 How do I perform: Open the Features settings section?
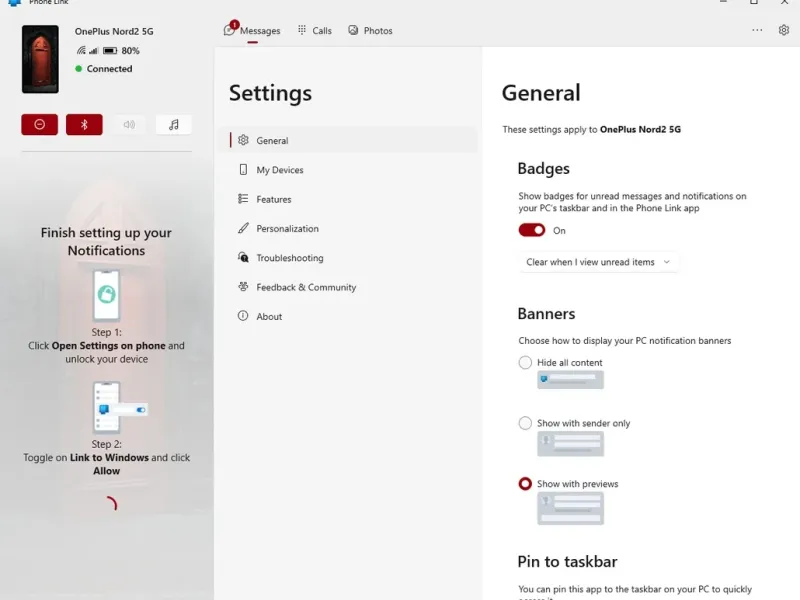click(348, 199)
